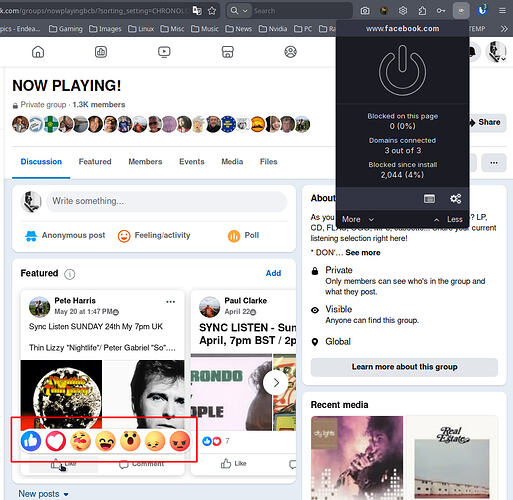Go to Facebook Home icon
Screen dimensions: 513x500
click(38, 52)
